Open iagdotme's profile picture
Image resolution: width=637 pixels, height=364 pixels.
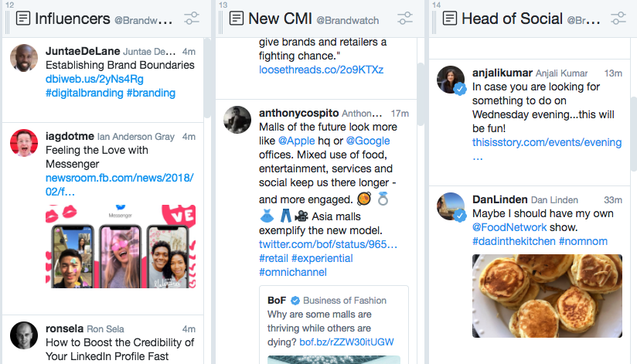(x=24, y=143)
